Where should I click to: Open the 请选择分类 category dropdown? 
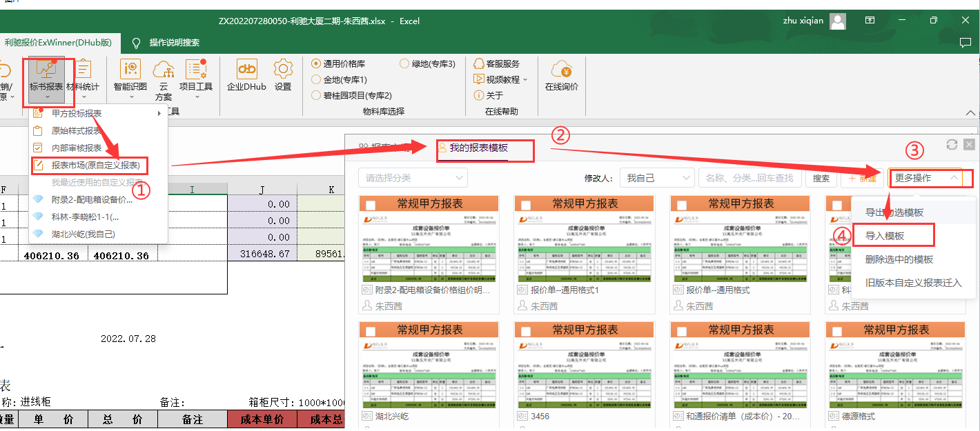413,178
